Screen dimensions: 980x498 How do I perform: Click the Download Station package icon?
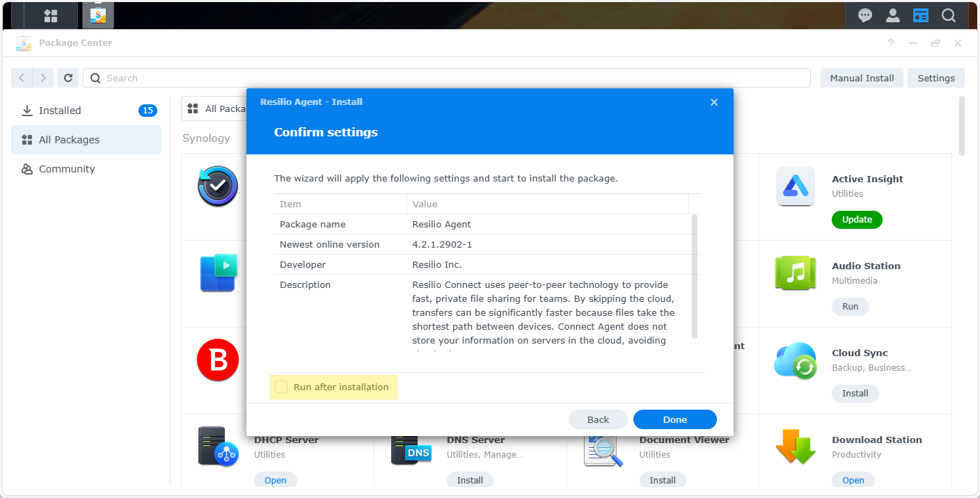(x=795, y=447)
